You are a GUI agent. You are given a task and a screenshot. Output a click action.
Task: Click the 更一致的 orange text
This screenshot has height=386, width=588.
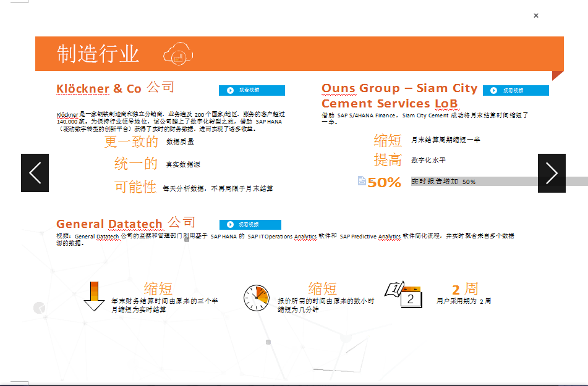(x=131, y=141)
